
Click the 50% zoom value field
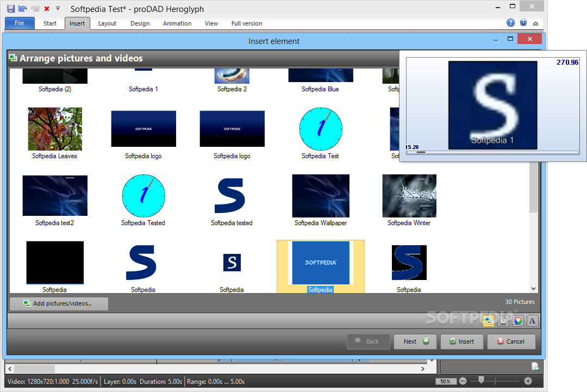446,382
